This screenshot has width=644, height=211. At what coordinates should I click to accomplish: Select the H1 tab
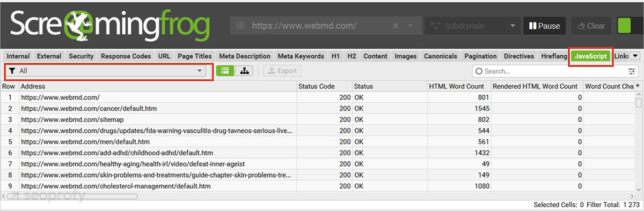[335, 56]
